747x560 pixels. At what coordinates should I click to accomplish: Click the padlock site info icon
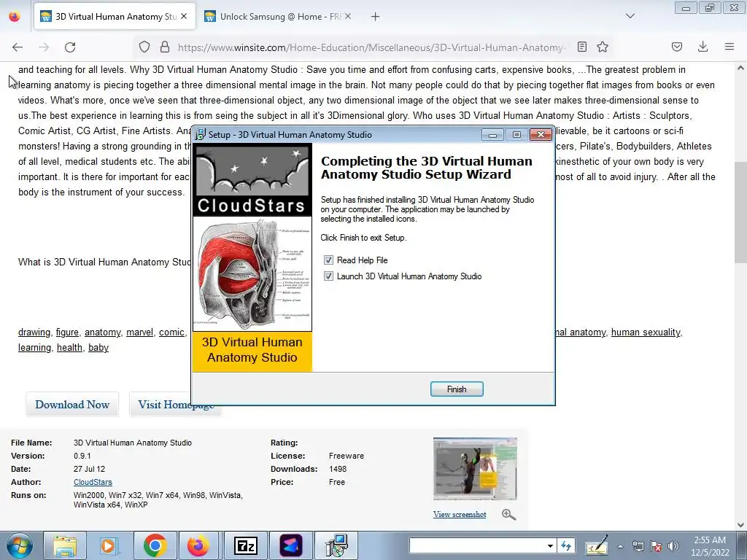[165, 47]
